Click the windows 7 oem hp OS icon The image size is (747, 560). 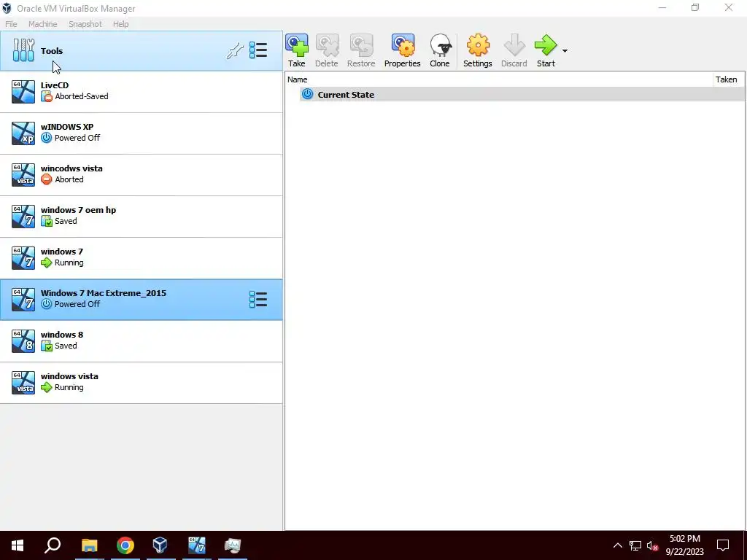pyautogui.click(x=23, y=216)
